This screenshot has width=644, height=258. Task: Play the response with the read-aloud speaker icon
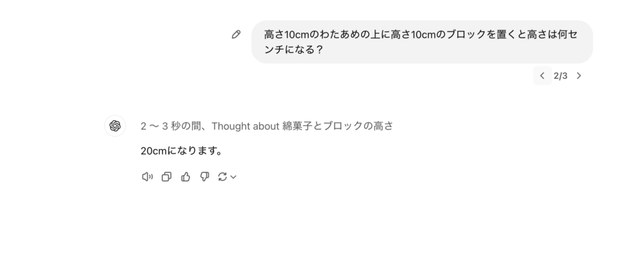(147, 177)
